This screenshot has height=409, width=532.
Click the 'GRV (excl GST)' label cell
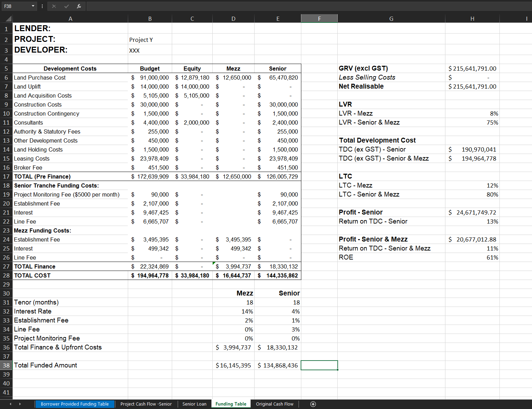pyautogui.click(x=391, y=69)
